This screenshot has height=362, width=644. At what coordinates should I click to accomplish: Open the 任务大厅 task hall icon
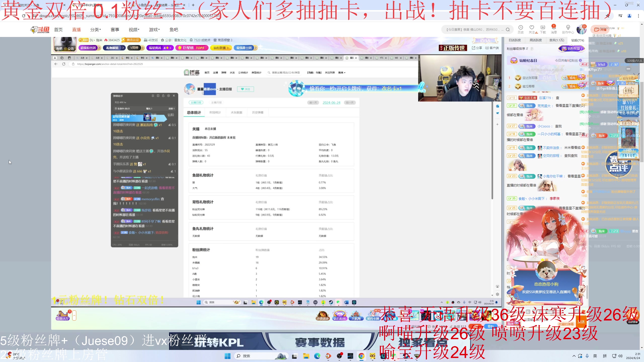pos(63,315)
